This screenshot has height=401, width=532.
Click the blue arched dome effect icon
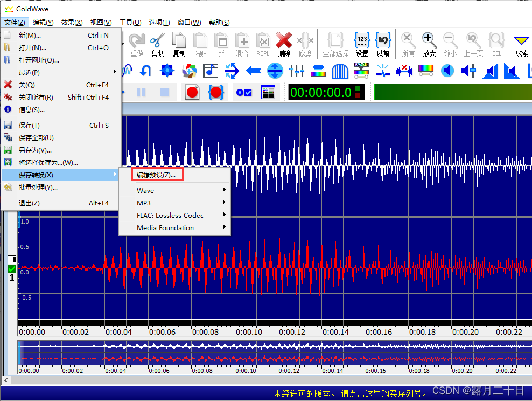click(x=340, y=71)
